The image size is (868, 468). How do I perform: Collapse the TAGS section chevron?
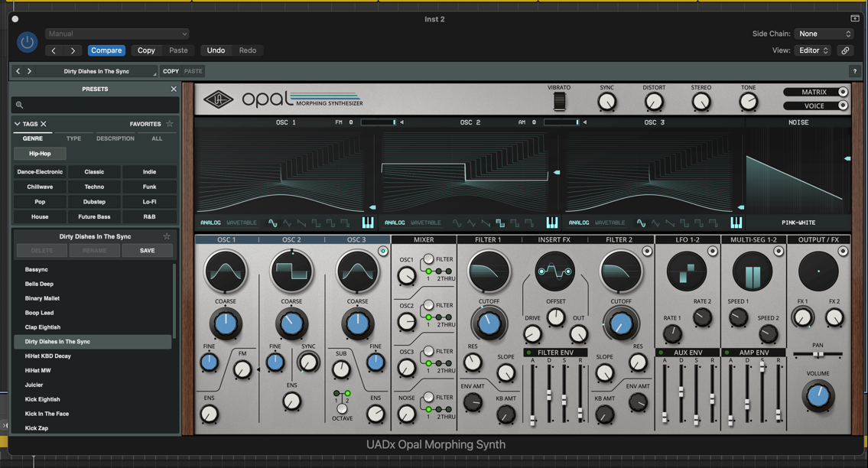(18, 124)
